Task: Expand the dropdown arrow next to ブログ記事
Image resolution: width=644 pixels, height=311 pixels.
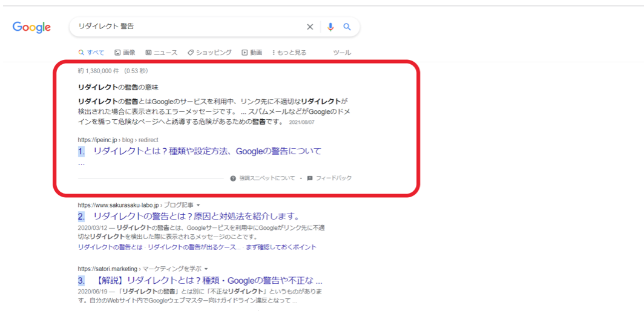Action: tap(199, 205)
